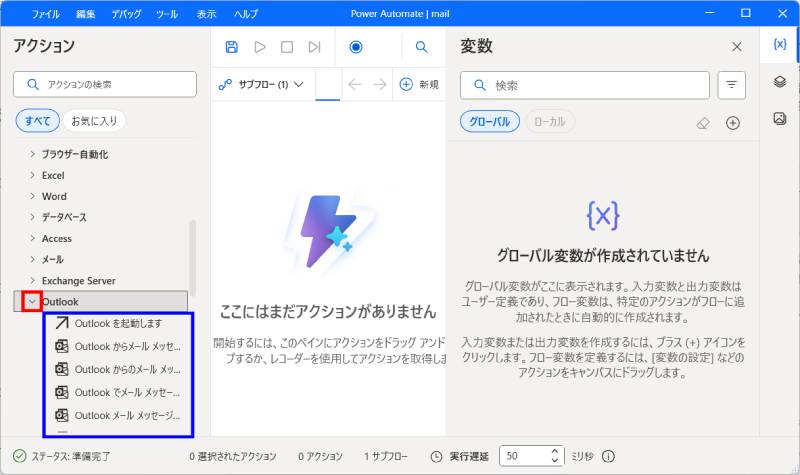
Task: Click the eraser icon in variables panel
Action: (x=703, y=123)
